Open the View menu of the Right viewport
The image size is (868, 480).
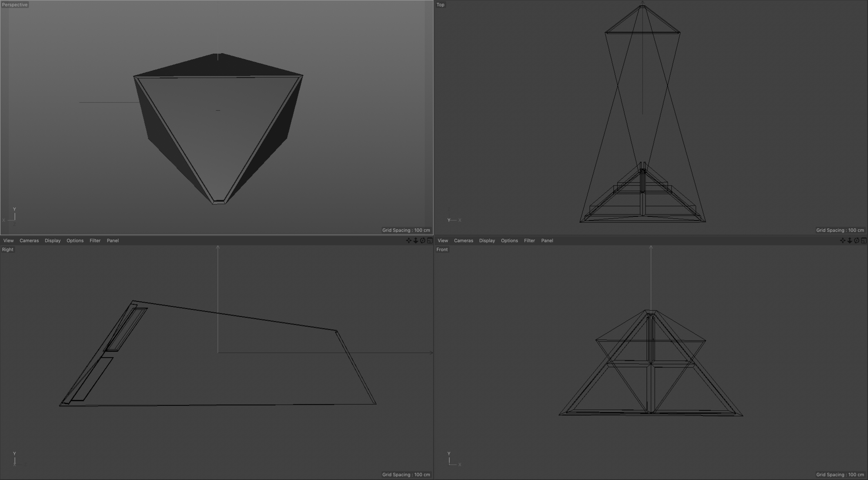click(8, 241)
